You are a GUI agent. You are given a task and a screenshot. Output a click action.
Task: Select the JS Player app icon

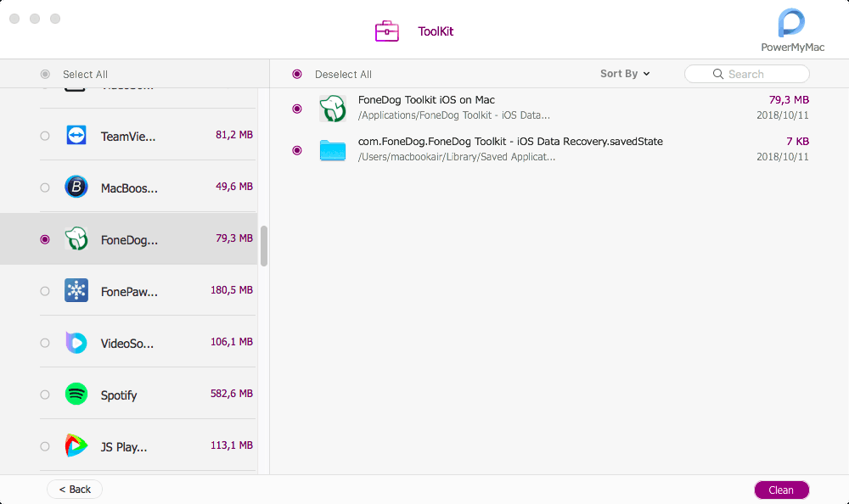tap(76, 446)
